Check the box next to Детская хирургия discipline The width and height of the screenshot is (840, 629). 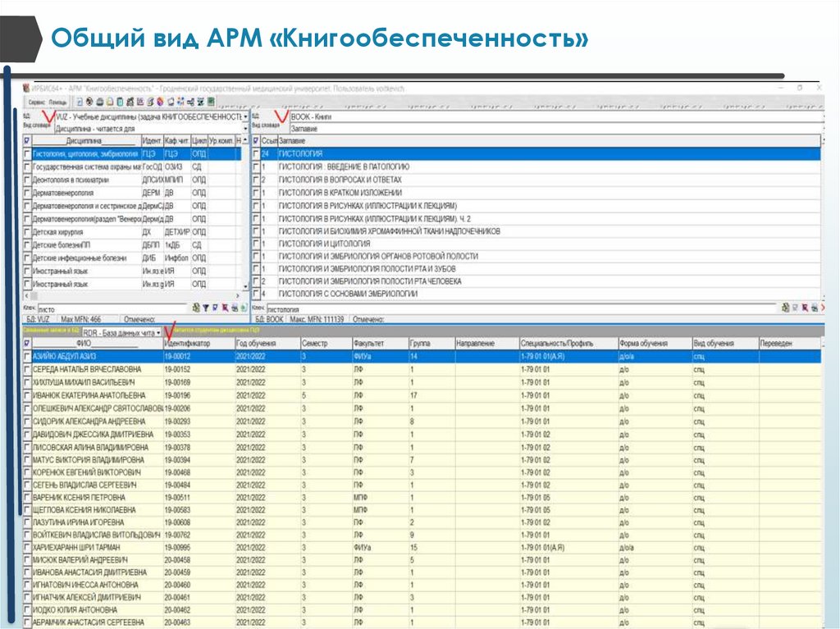[27, 232]
